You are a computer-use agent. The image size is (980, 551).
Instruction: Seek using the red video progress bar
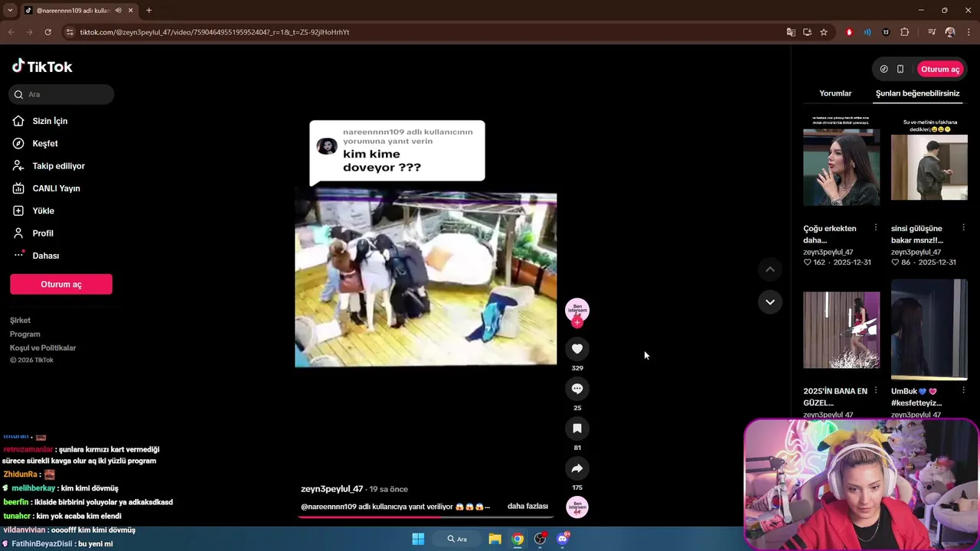[426, 517]
